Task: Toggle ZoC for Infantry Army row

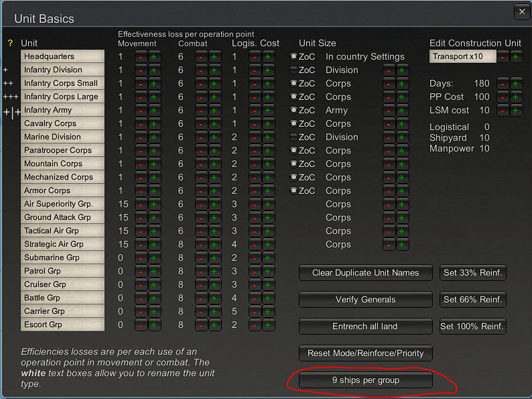Action: tap(294, 111)
